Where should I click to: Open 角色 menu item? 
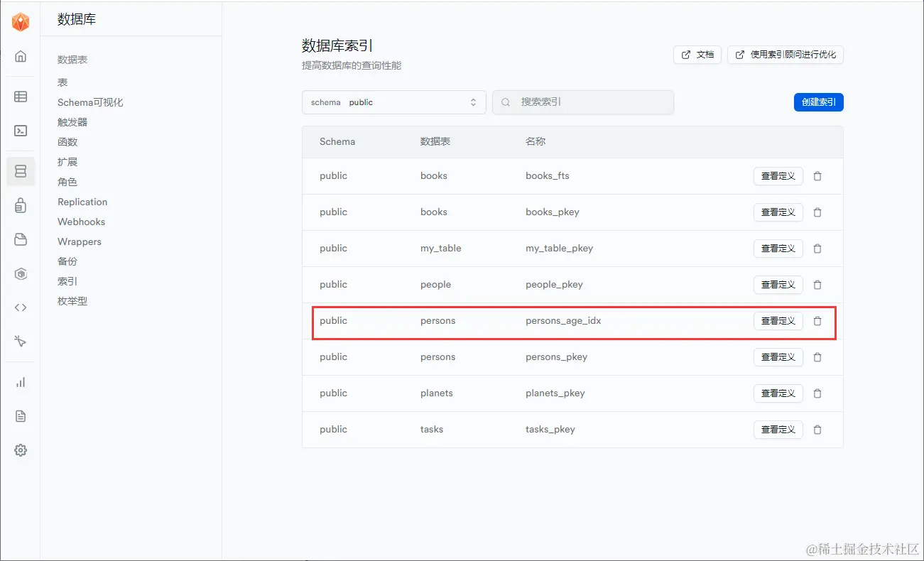pyautogui.click(x=67, y=182)
